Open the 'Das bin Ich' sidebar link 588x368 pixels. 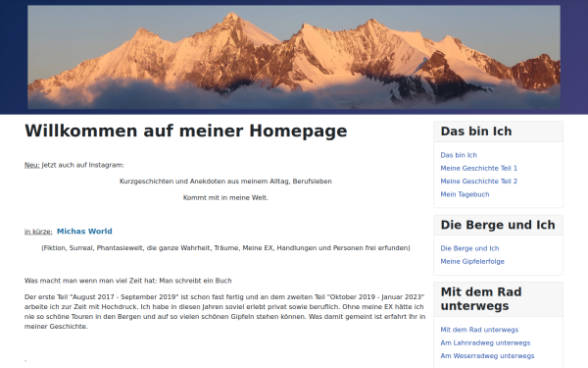click(x=459, y=155)
